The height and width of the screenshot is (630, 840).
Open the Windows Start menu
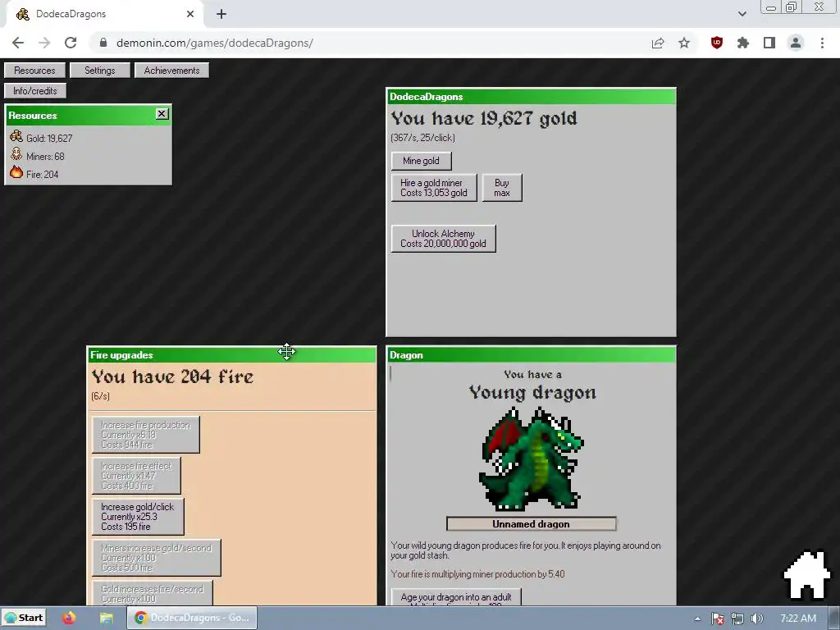point(24,618)
